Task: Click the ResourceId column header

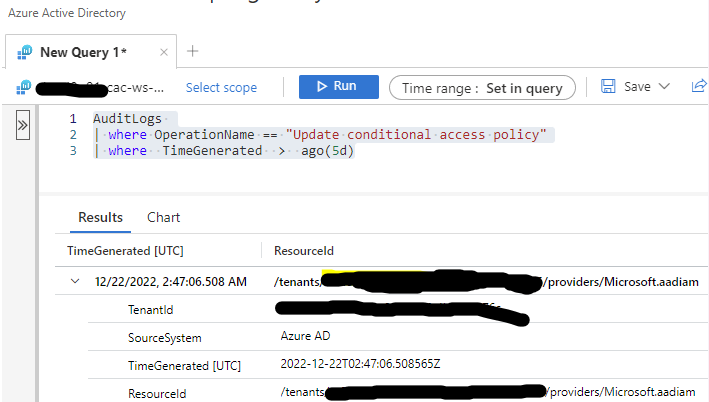Action: pyautogui.click(x=303, y=251)
